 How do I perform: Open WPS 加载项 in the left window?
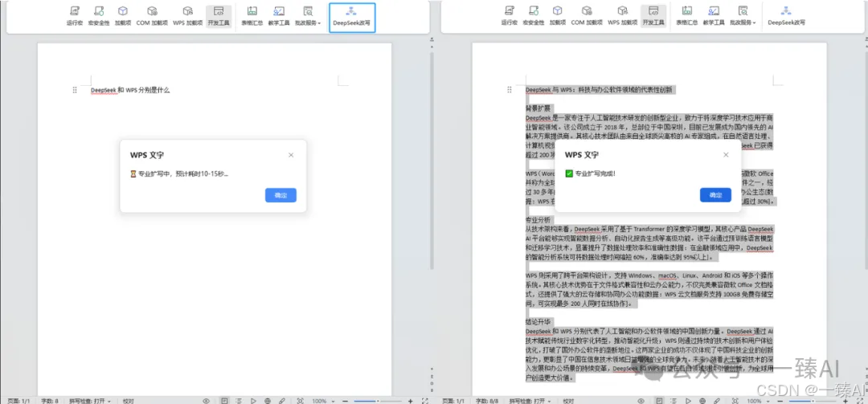pos(187,15)
